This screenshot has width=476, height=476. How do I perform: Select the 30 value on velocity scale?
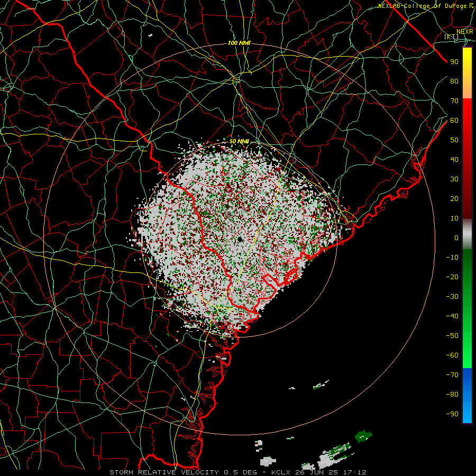tap(454, 179)
